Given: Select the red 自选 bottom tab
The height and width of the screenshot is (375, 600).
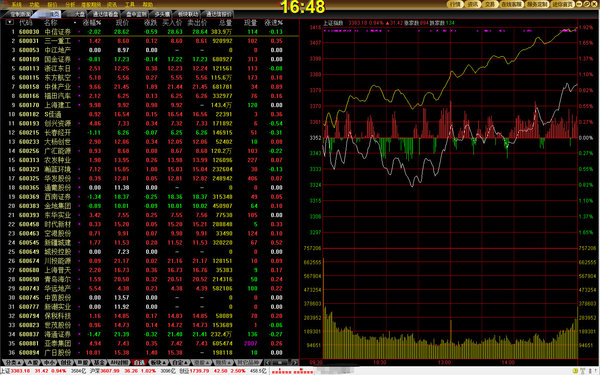Looking at the screenshot, I should click(139, 362).
